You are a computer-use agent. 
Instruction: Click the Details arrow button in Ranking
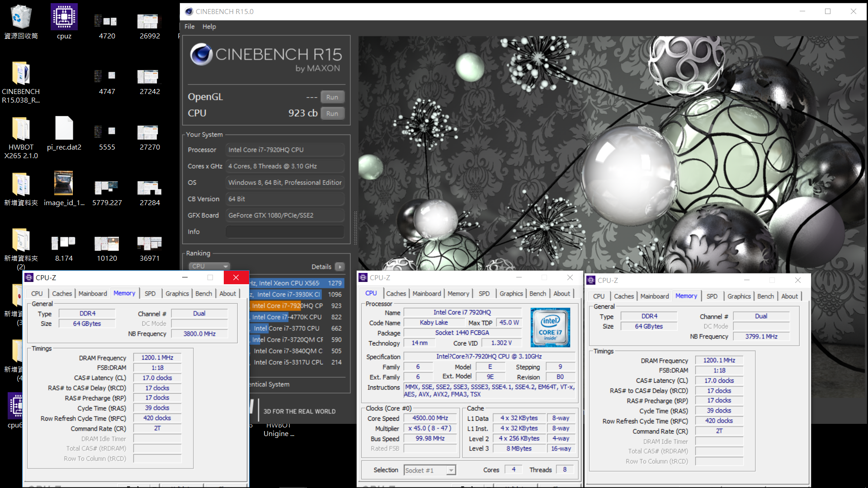tap(340, 267)
